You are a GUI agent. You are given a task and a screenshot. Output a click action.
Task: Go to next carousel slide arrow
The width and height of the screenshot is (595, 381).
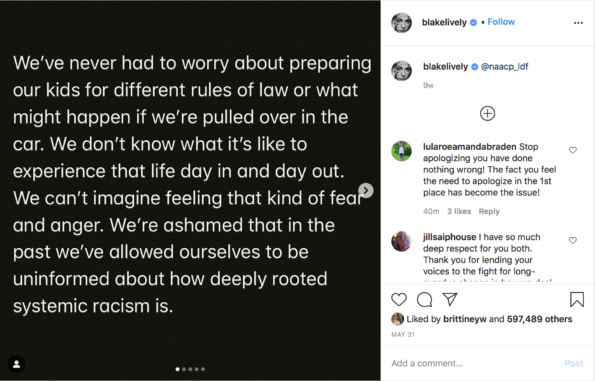coord(366,190)
